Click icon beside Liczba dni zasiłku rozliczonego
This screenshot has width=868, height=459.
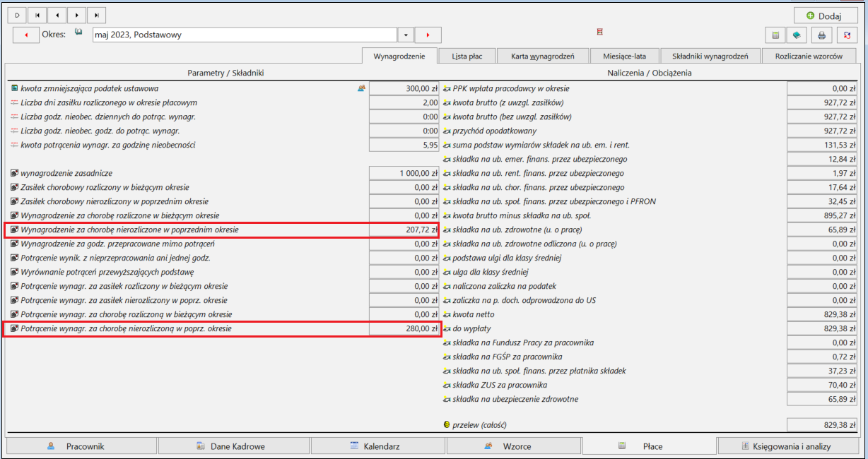(15, 102)
